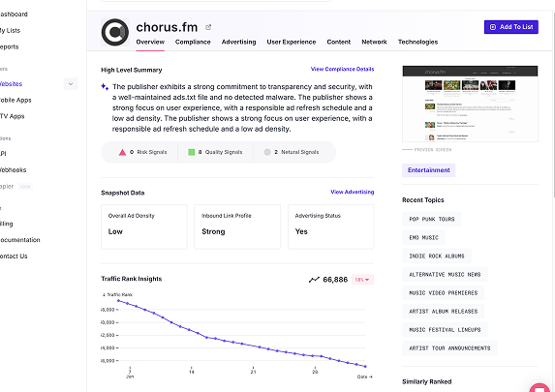Open Webhooks in sidebar
555x392 pixels.
tap(14, 169)
